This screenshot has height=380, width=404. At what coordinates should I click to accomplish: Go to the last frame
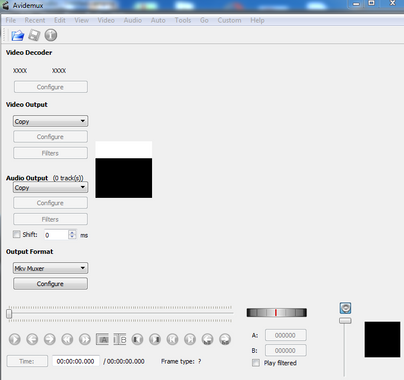pos(190,339)
